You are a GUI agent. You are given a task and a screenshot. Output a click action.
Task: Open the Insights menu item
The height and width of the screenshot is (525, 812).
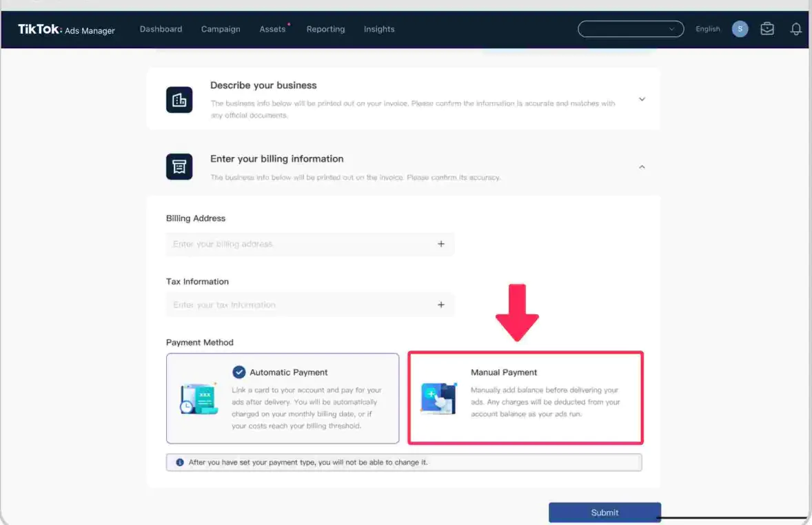tap(379, 29)
